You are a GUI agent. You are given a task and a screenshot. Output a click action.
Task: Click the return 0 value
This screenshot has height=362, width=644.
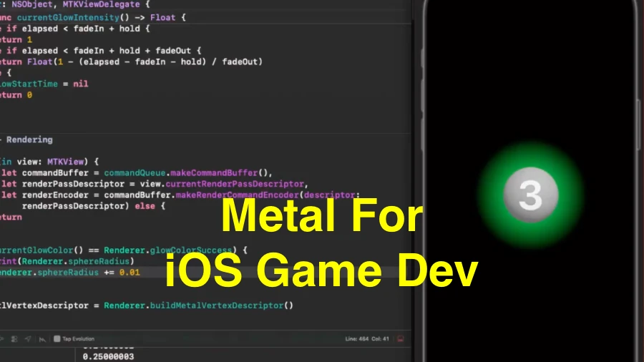point(29,95)
